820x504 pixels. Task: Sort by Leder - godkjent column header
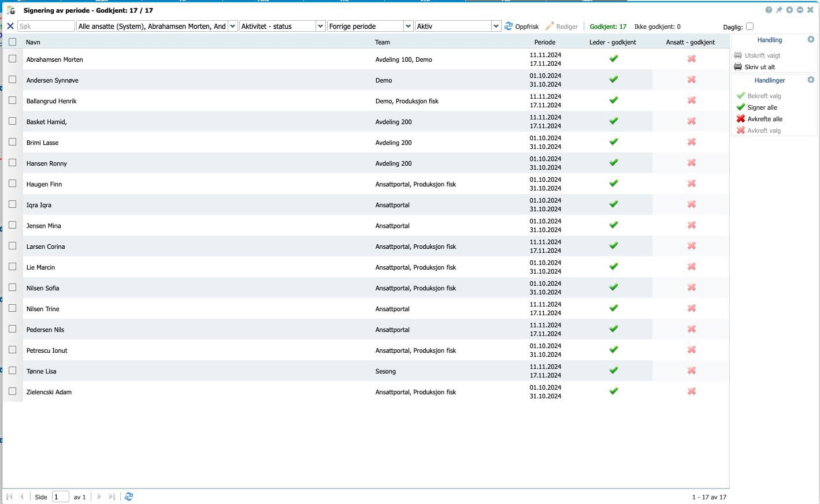click(613, 42)
